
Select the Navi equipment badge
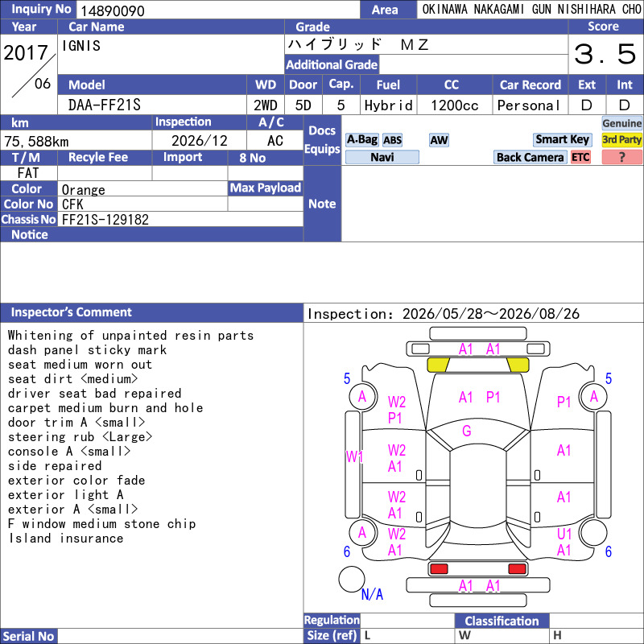tap(382, 157)
